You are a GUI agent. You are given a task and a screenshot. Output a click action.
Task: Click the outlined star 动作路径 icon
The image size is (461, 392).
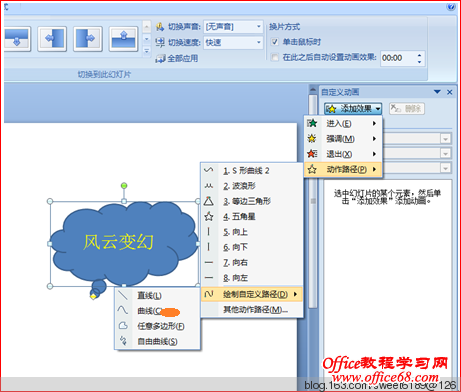point(312,169)
